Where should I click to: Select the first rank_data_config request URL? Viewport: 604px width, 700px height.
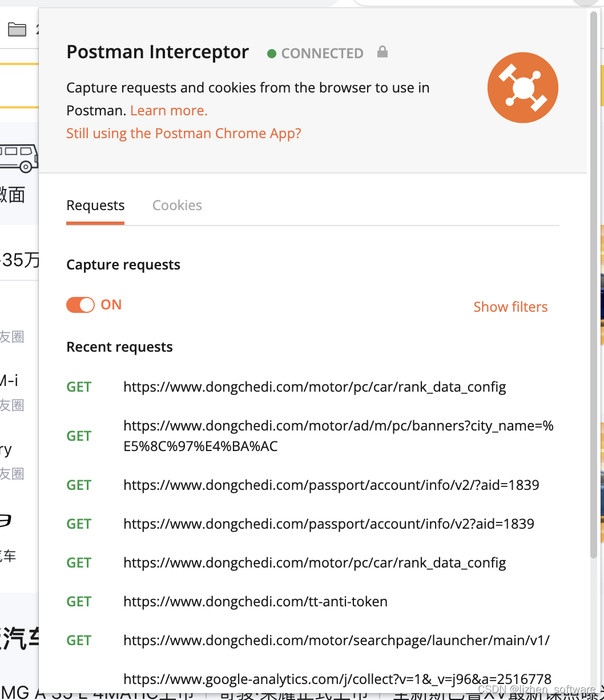coord(315,387)
